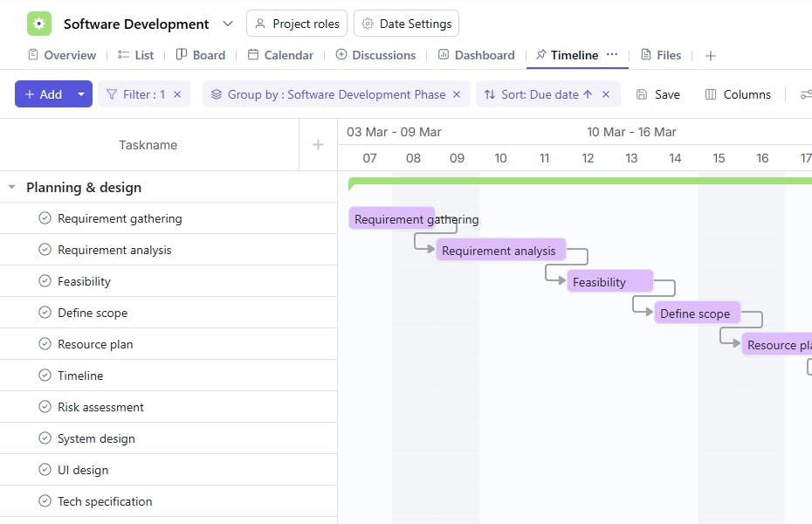812x524 pixels.
Task: Switch to the Board tab
Action: [x=201, y=55]
